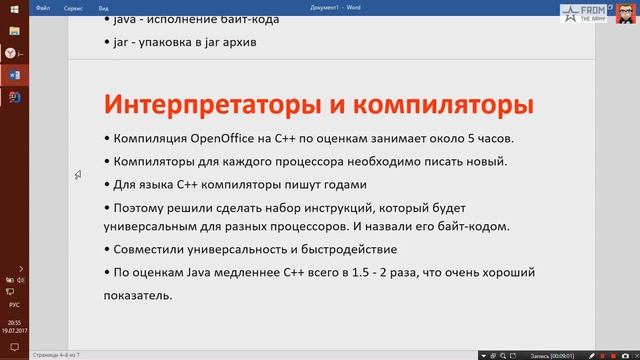The width and height of the screenshot is (640, 360).
Task: Click the battery icon in the tray
Action: tap(9, 280)
